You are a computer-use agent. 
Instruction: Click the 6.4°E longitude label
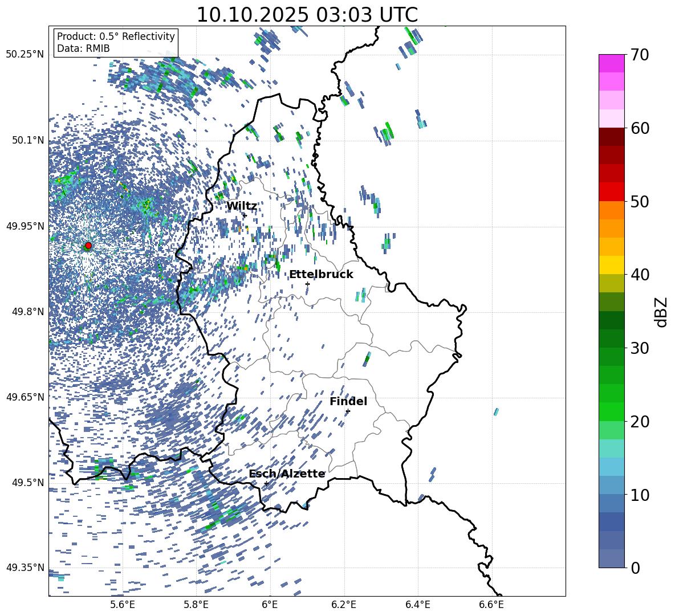point(418,605)
